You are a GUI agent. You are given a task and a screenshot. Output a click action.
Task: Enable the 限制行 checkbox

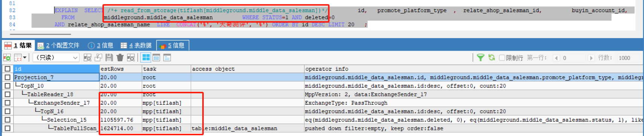coord(502,58)
